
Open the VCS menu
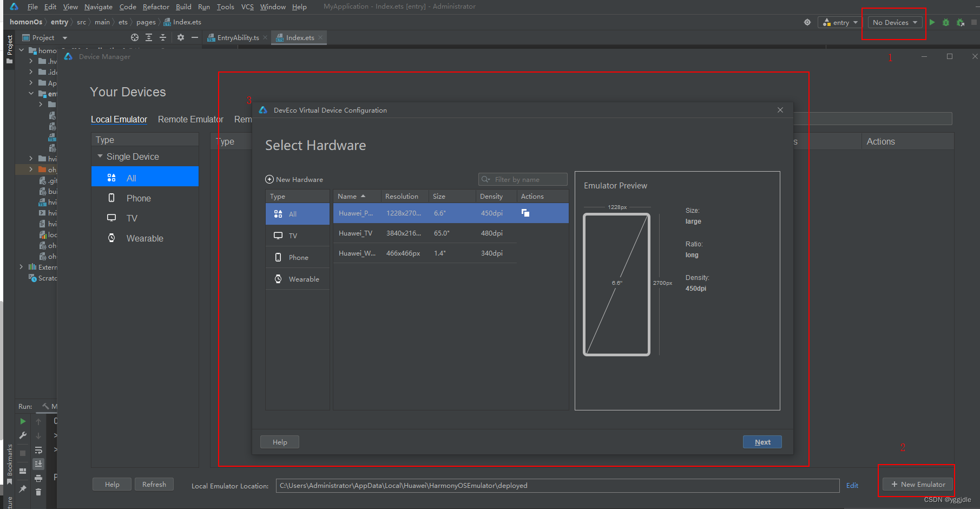coord(247,6)
